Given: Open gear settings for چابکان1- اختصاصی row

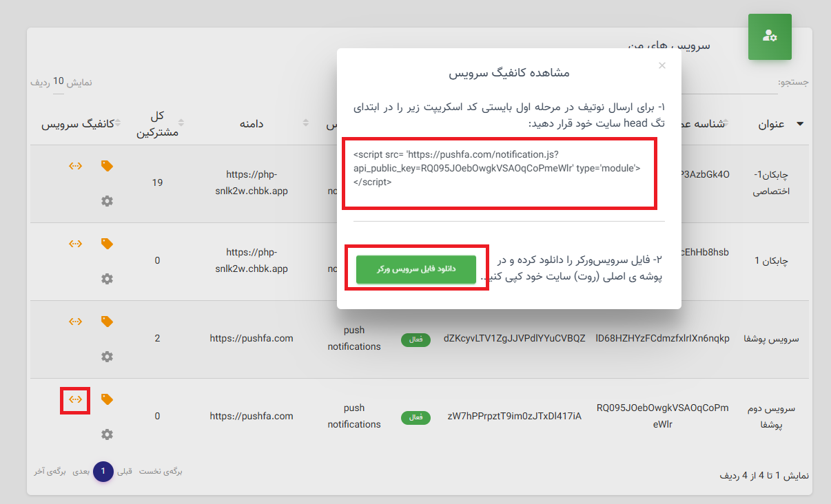Looking at the screenshot, I should pyautogui.click(x=107, y=201).
